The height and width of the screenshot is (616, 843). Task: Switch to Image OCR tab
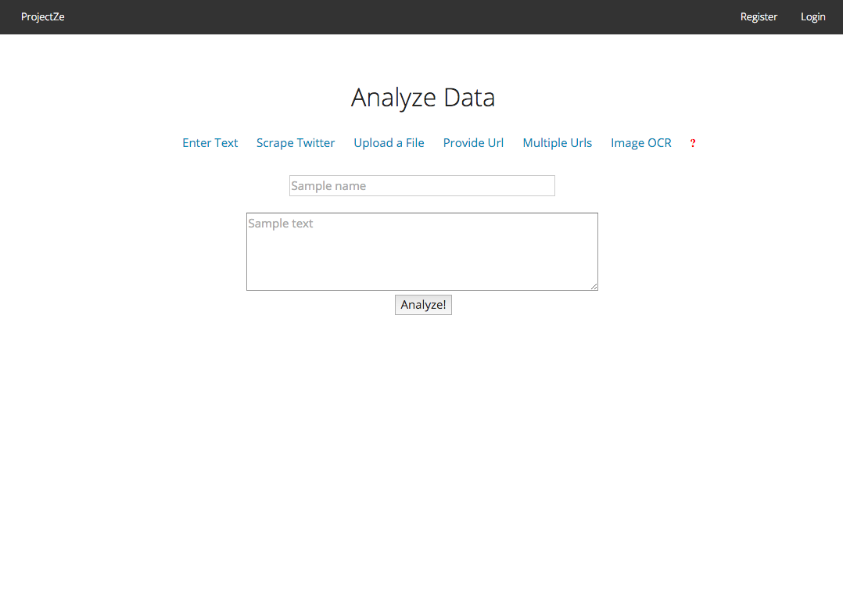(x=641, y=143)
